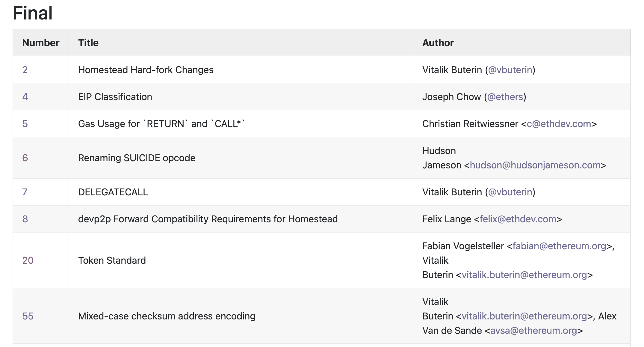The height and width of the screenshot is (347, 644).
Task: Open EIP number 55 link
Action: 28,316
